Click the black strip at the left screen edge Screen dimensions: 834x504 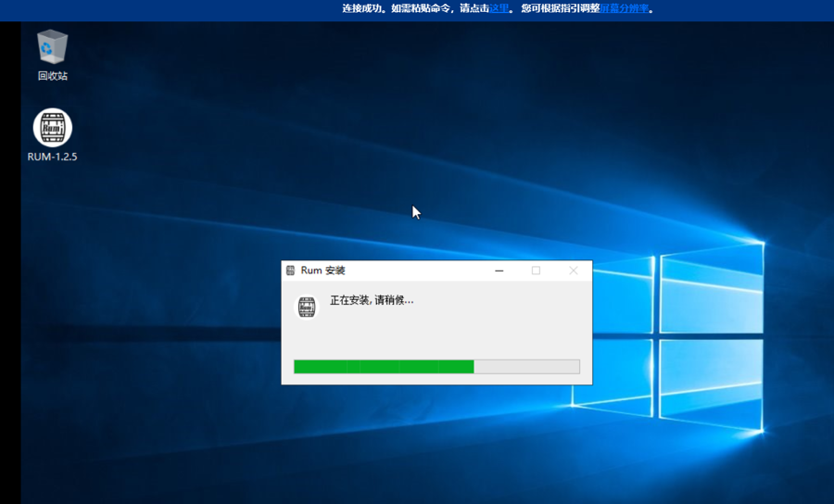(9, 278)
